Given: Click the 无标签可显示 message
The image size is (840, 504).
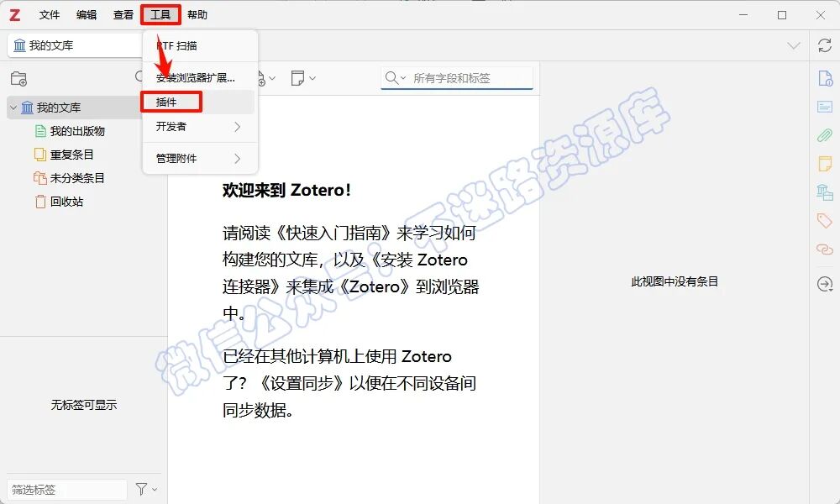Looking at the screenshot, I should [83, 405].
